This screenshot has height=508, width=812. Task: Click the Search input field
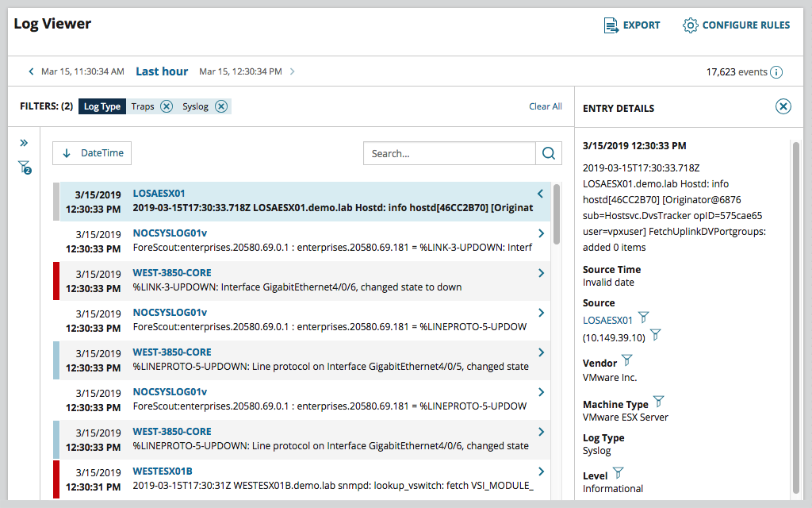[x=450, y=153]
